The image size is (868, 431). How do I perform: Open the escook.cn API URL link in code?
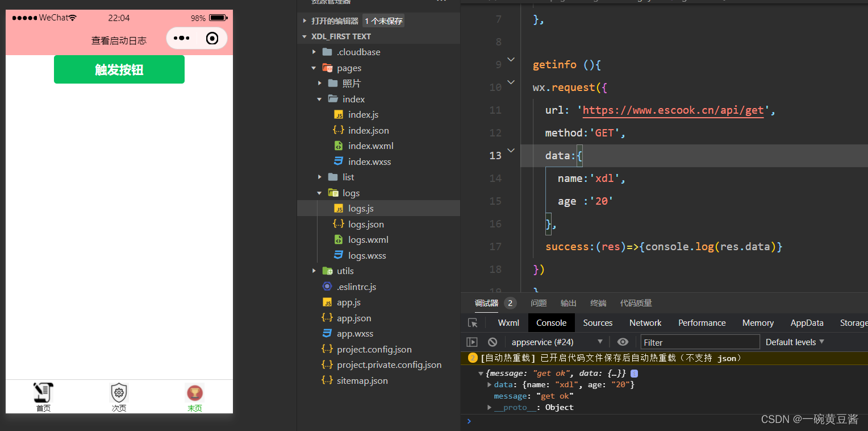673,110
